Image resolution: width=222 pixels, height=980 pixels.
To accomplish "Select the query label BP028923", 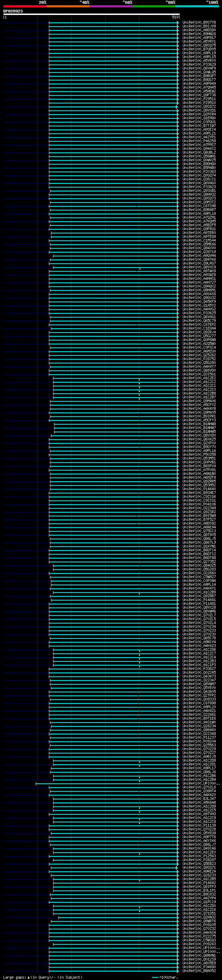I will (13, 11).
